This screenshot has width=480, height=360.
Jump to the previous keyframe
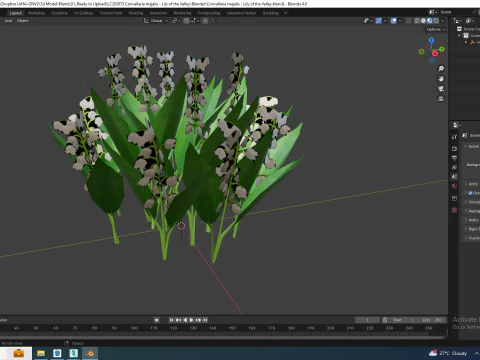click(x=178, y=320)
